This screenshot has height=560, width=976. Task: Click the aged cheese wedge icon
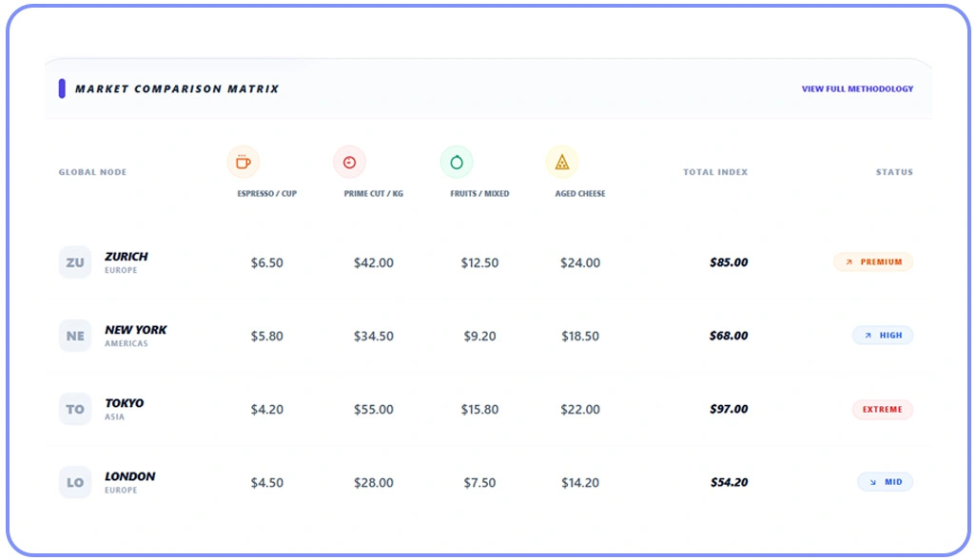(563, 162)
